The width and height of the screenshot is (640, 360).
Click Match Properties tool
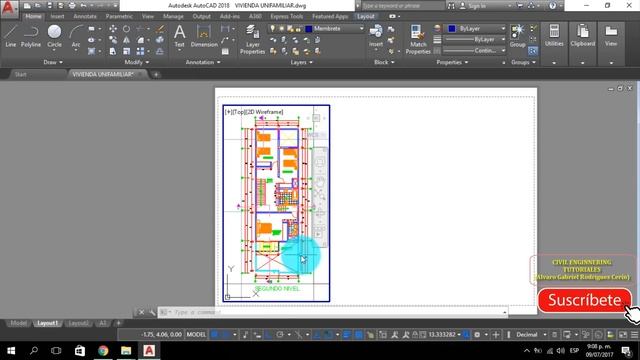[418, 40]
